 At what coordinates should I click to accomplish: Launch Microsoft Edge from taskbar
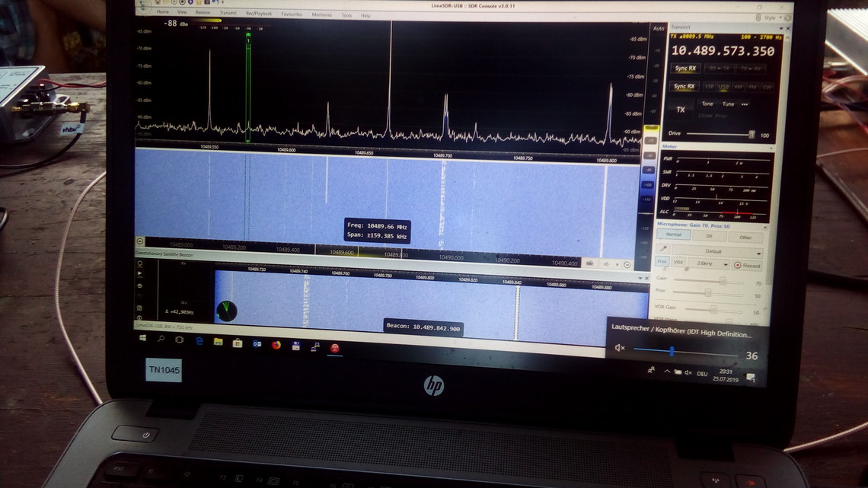point(199,341)
